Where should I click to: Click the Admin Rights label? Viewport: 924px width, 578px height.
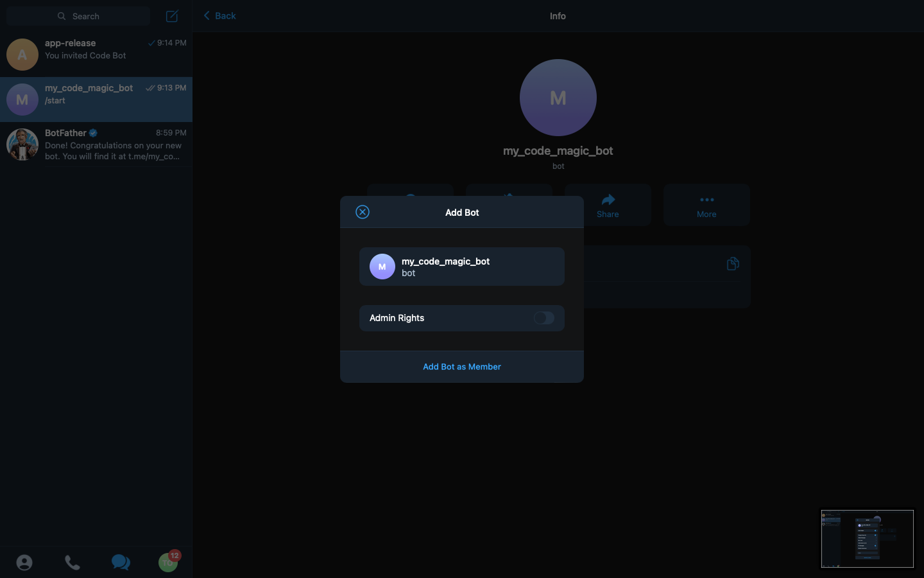397,318
